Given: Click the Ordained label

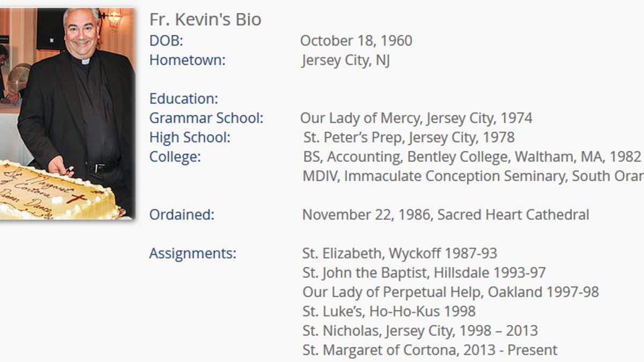Looking at the screenshot, I should (x=181, y=215).
